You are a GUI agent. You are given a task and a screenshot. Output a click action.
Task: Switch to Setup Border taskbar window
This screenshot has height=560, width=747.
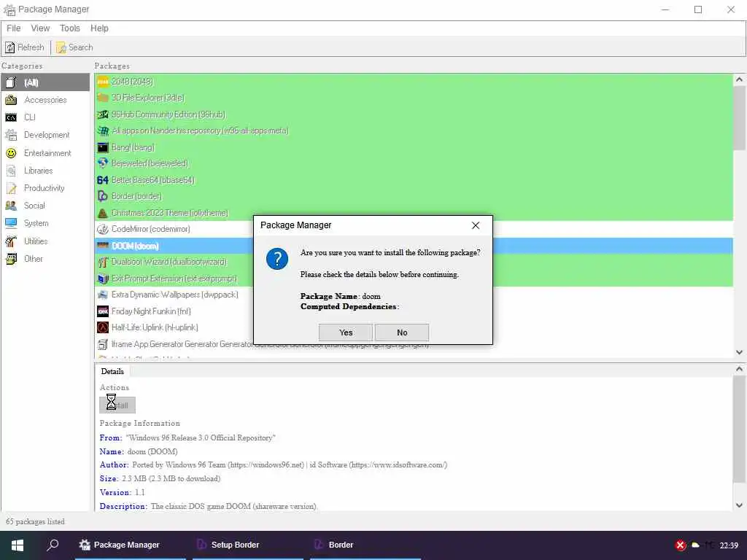(x=248, y=545)
